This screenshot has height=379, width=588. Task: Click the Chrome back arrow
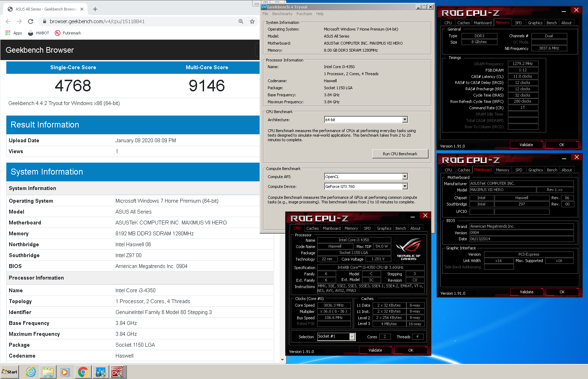coord(8,21)
